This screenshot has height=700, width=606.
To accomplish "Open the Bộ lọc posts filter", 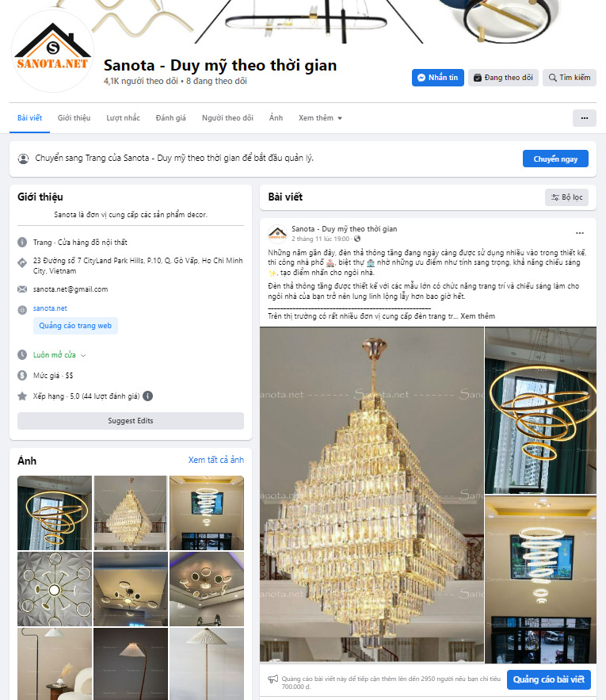I will click(566, 197).
